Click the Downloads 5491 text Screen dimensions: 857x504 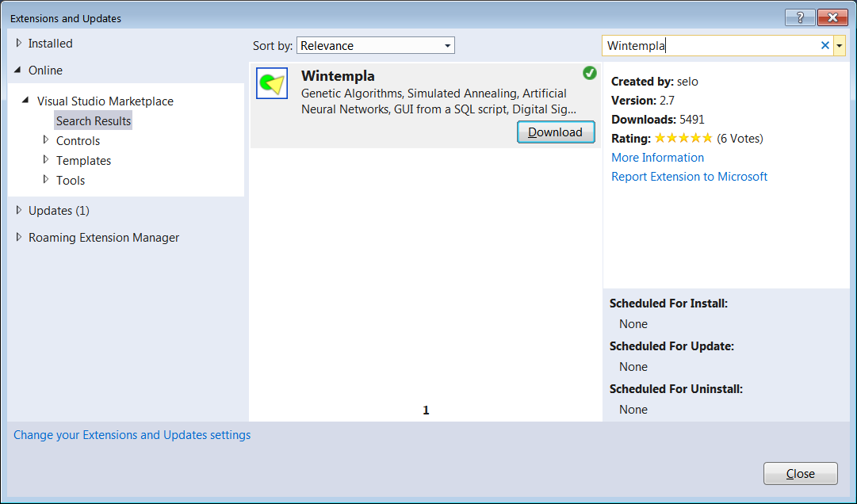tap(658, 120)
